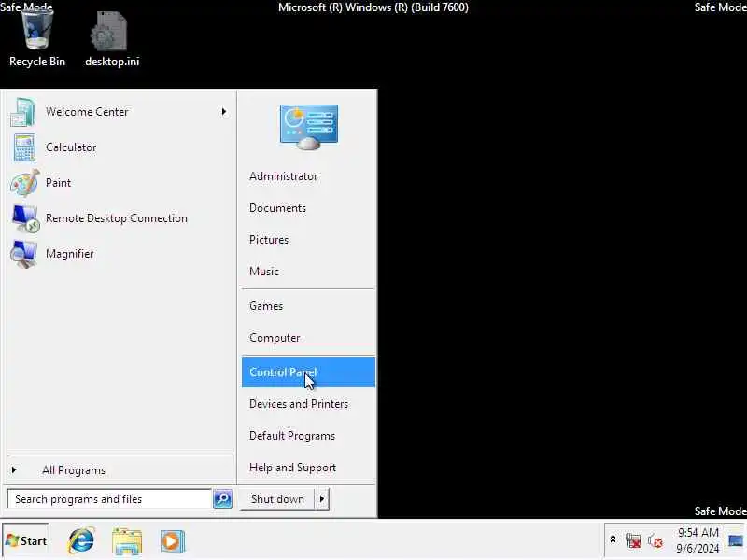Click the Welcome Center program icon
747x560 pixels.
point(22,112)
